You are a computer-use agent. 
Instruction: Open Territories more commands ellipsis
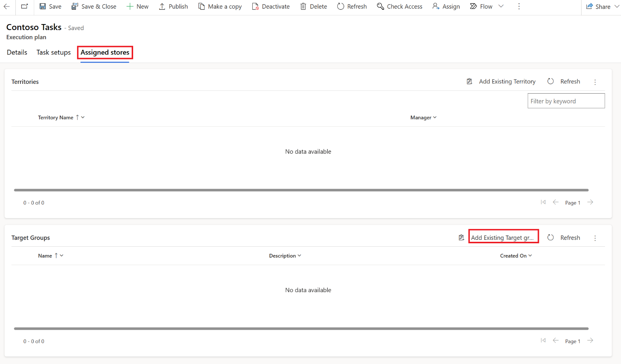coord(595,82)
